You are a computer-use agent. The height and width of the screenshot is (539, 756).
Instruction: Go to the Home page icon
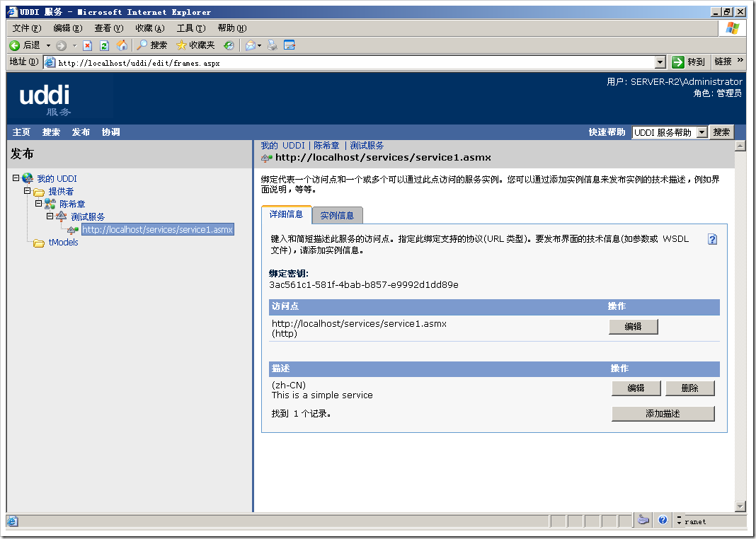tap(122, 45)
